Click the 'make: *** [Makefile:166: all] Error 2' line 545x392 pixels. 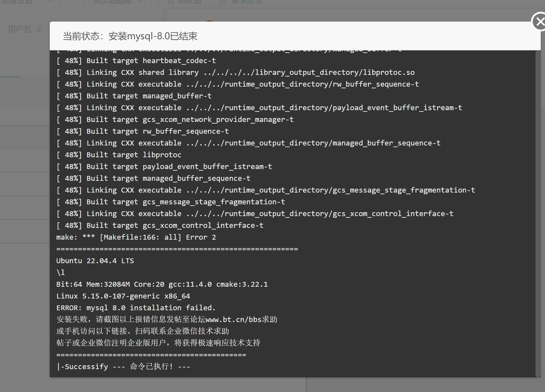pyautogui.click(x=136, y=237)
